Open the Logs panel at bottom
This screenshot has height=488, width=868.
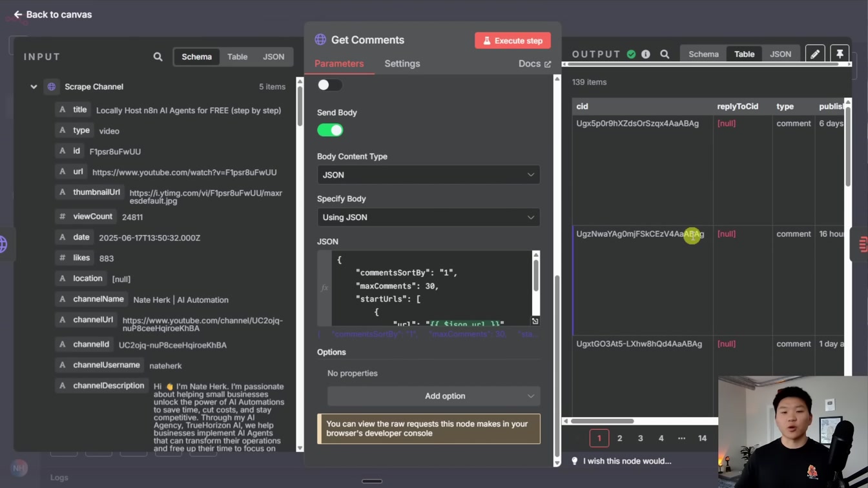pyautogui.click(x=59, y=478)
